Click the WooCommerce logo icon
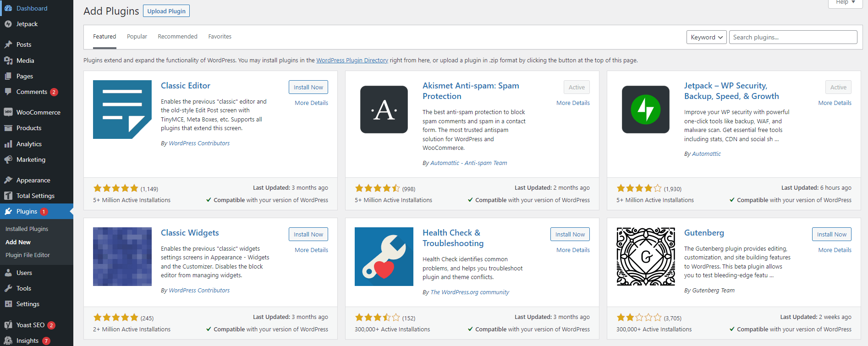868x346 pixels. pos(8,112)
